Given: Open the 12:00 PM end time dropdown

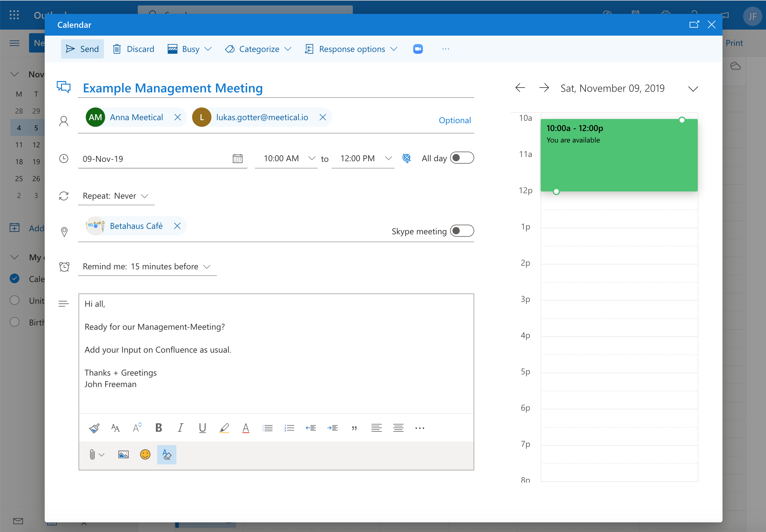Looking at the screenshot, I should [363, 159].
